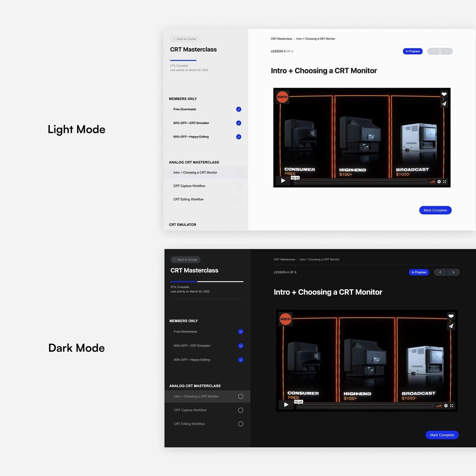Seek on the light mode video progress bar
Image resolution: width=476 pixels, height=476 pixels.
pos(361,182)
